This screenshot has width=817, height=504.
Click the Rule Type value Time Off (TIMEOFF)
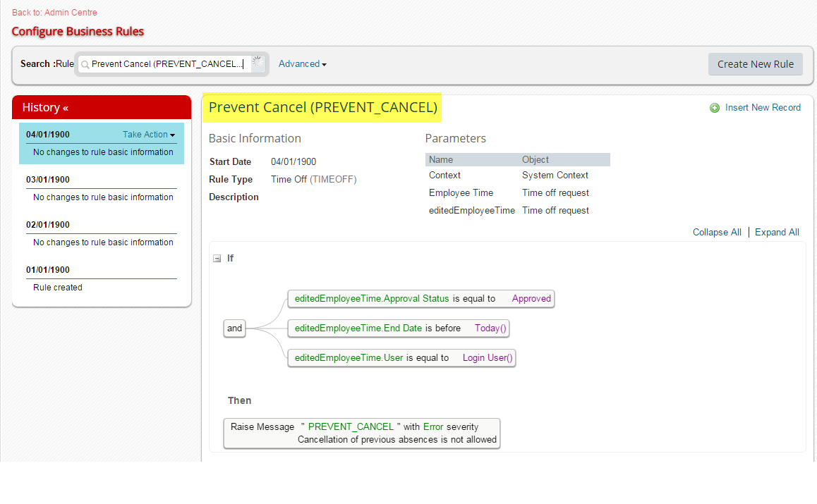pos(314,180)
